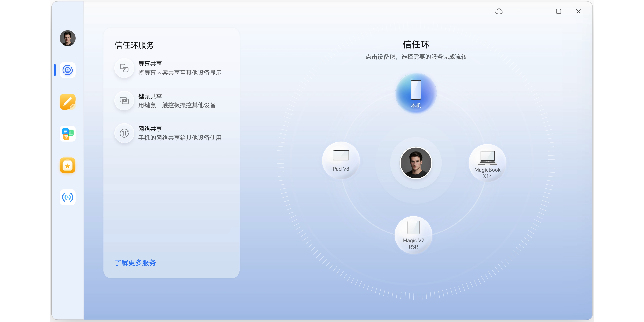Screen dimensions: 644x322
Task: Open the yellow Notes pencil app icon
Action: tap(67, 102)
